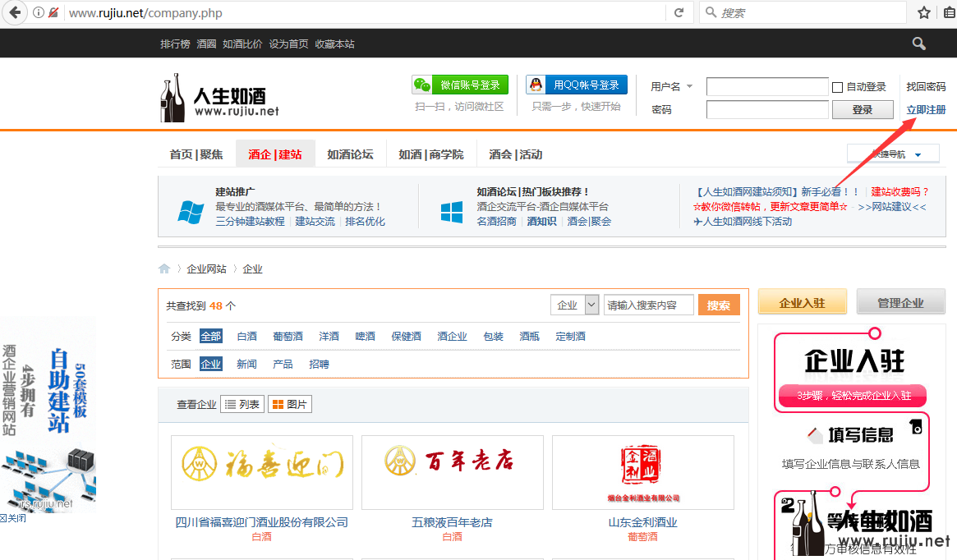Set the 范围 scope to 招聘
957x560 pixels.
[x=320, y=365]
